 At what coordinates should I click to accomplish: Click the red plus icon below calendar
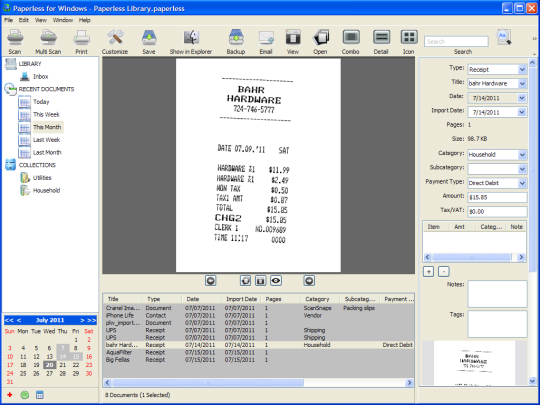(10, 395)
